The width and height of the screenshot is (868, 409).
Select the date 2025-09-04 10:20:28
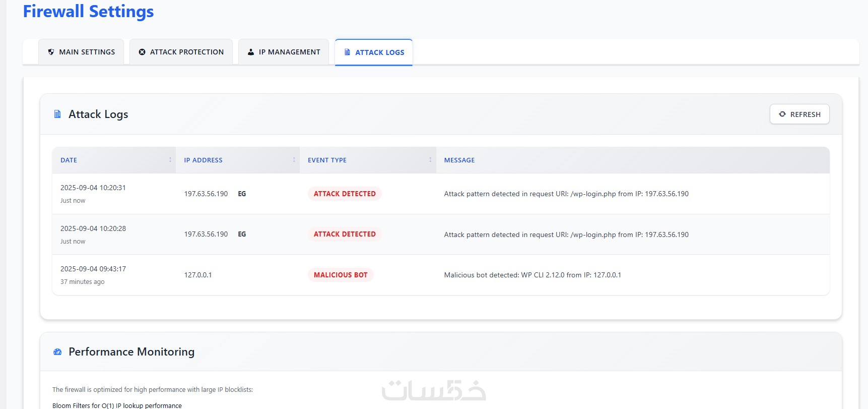coord(93,228)
